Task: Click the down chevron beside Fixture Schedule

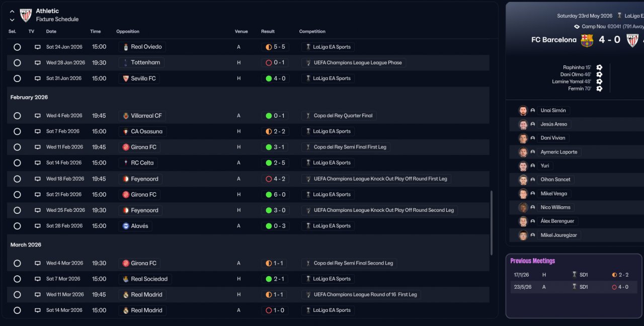Action: point(12,20)
